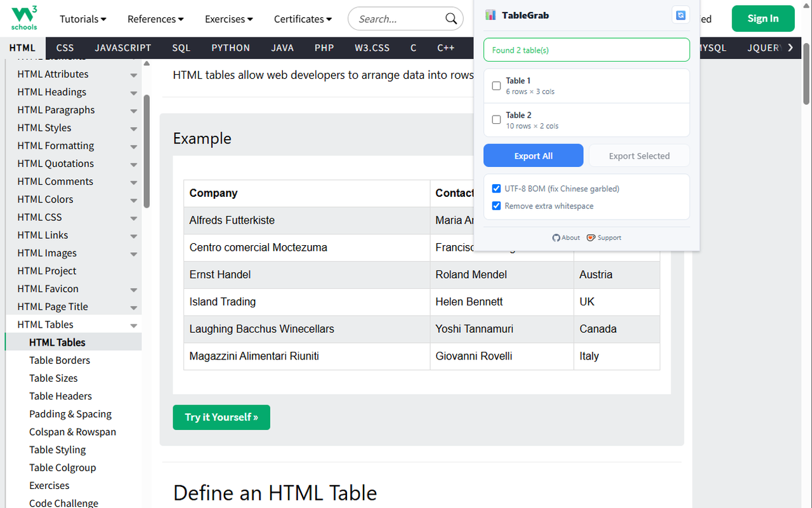The width and height of the screenshot is (812, 508).
Task: Switch to the PHP topic tab
Action: point(324,48)
